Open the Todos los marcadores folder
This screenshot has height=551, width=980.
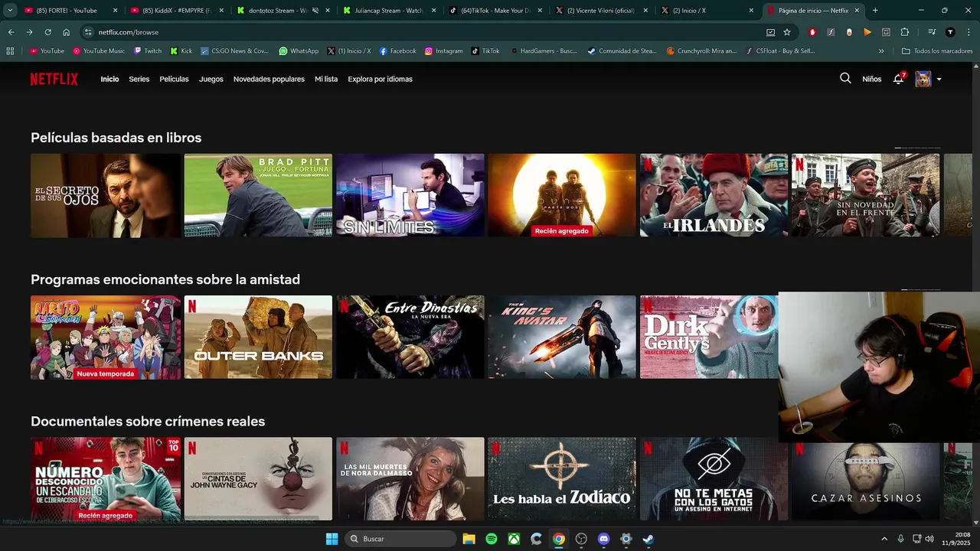pos(937,51)
